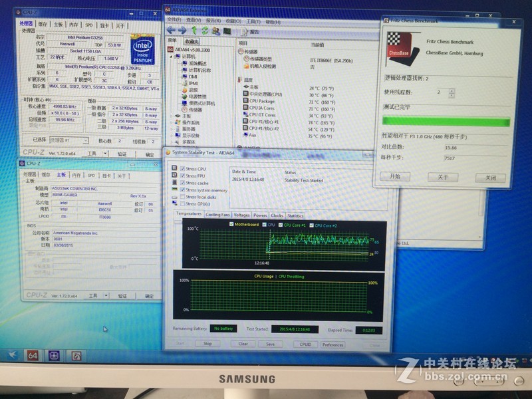This screenshot has height=399, width=532.
Task: Uncheck the Stress system memory checkbox
Action: point(182,190)
